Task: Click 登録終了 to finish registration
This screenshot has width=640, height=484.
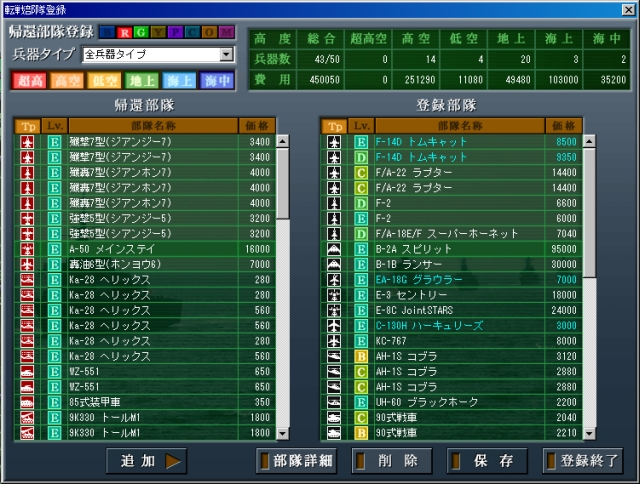Action: coord(583,461)
